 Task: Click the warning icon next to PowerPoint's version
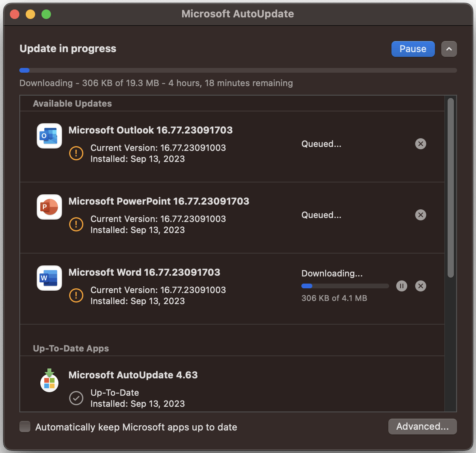[76, 224]
